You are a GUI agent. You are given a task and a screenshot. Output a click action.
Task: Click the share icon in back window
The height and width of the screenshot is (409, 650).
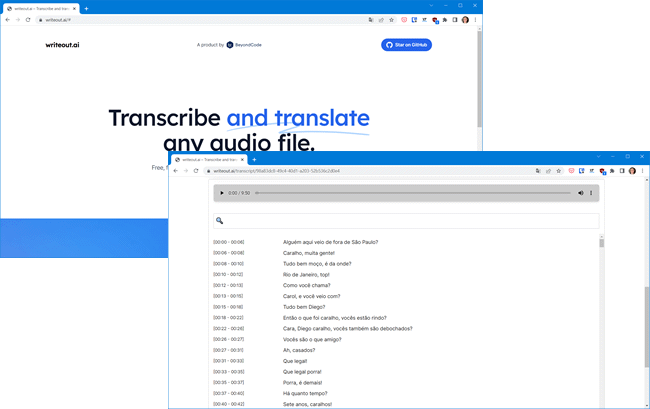click(x=381, y=20)
